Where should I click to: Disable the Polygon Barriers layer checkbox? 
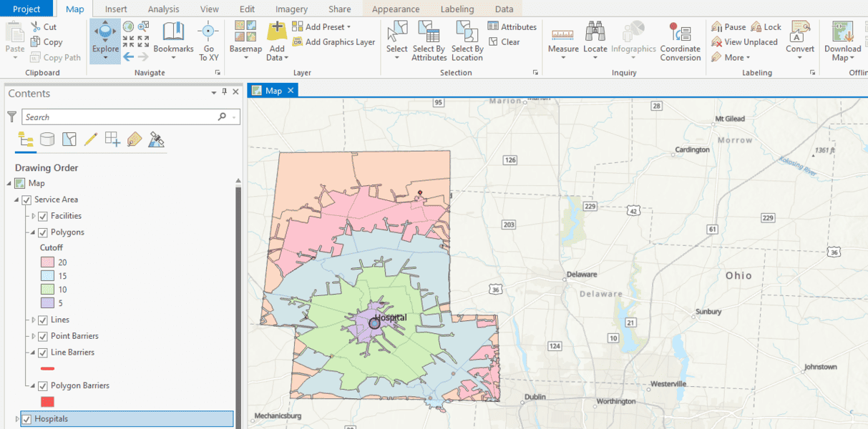(x=43, y=386)
